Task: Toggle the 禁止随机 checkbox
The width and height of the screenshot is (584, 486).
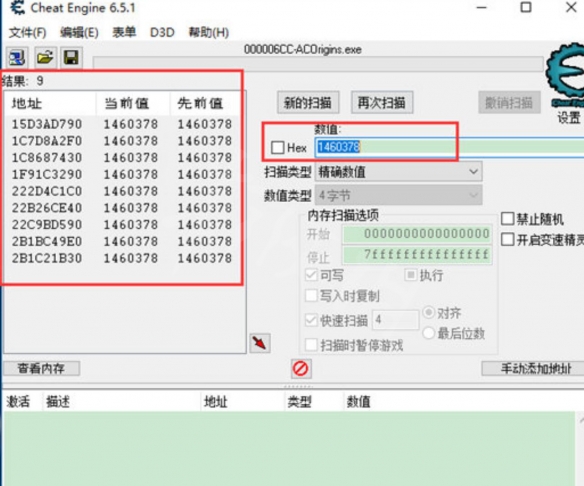Action: 508,219
